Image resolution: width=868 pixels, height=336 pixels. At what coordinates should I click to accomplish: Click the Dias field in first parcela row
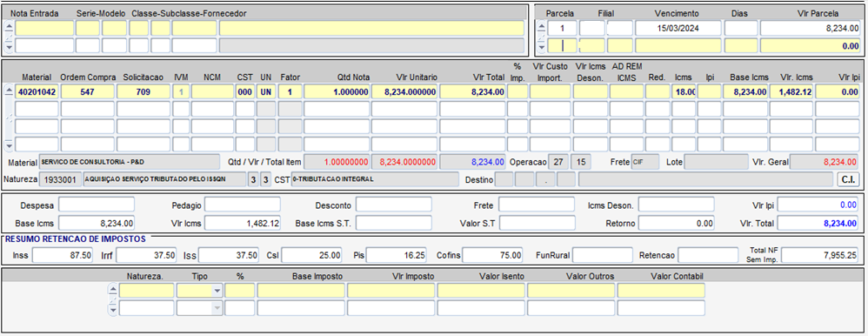pos(741,28)
